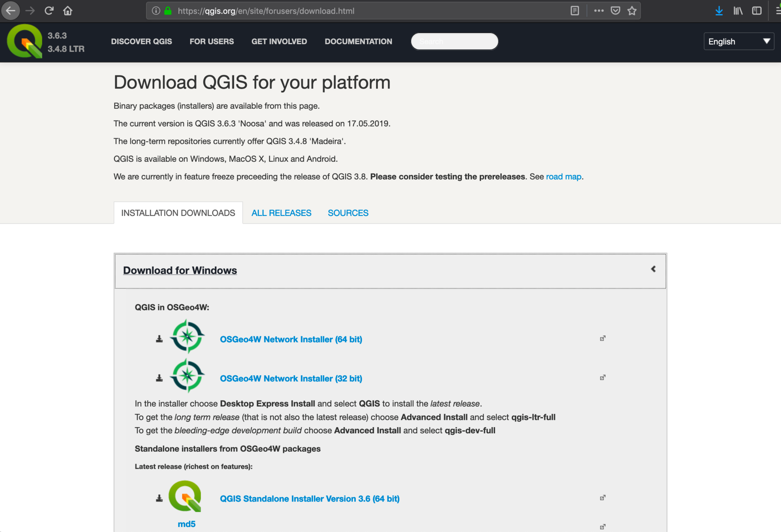Screen dimensions: 781x532
Task: Click external link icon on the Standalone Installer 3.6 row
Action: pos(603,498)
